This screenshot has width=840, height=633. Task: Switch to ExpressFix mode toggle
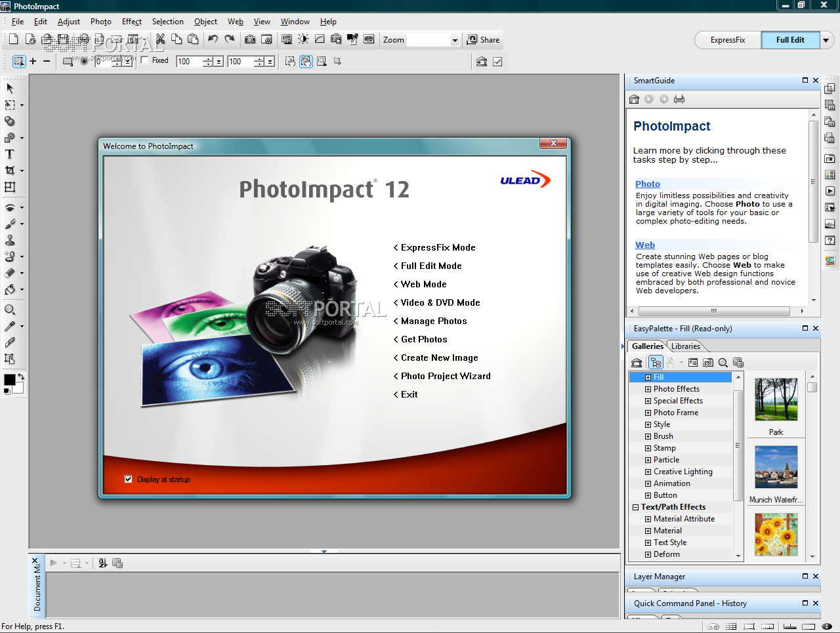click(728, 40)
